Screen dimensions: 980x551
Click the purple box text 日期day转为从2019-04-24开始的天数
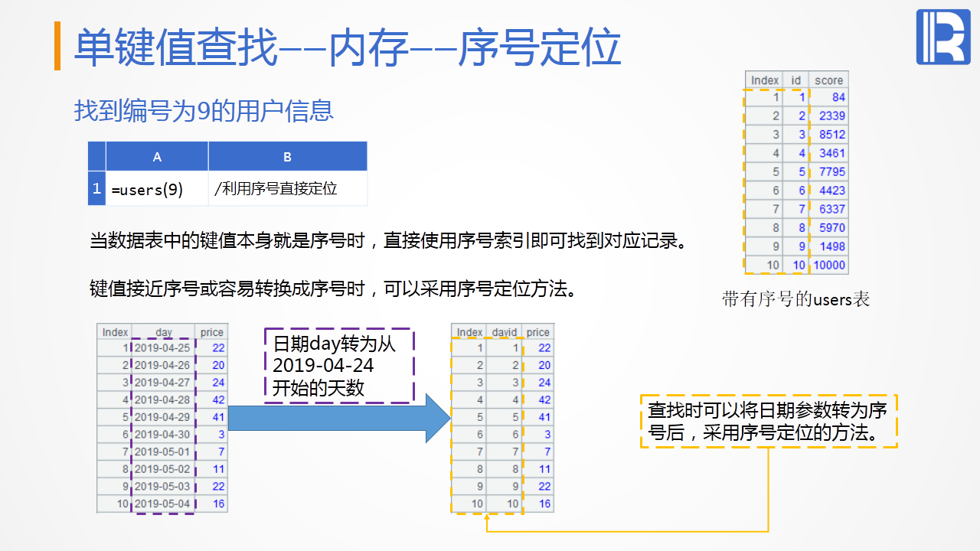coord(338,366)
